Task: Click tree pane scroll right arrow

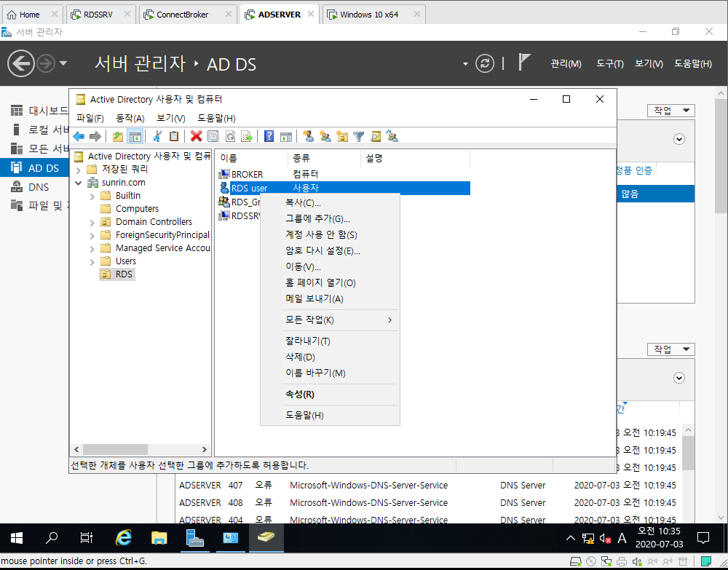Action: tap(205, 449)
